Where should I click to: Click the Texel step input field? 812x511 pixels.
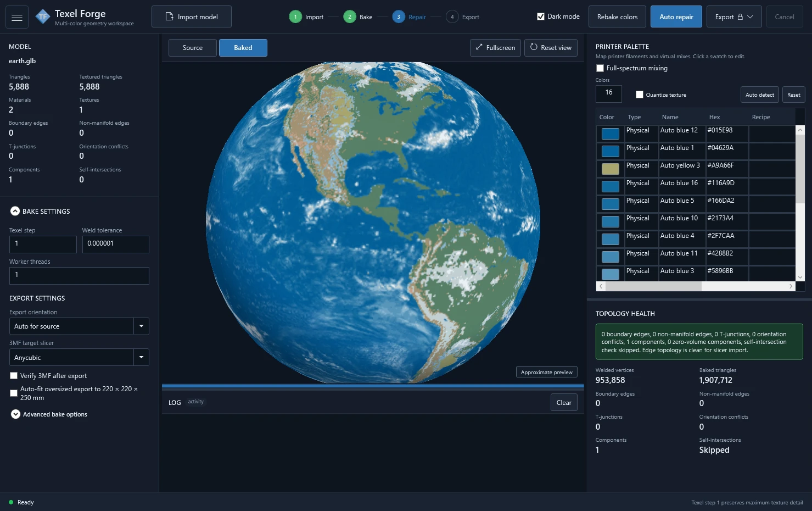[x=43, y=244]
